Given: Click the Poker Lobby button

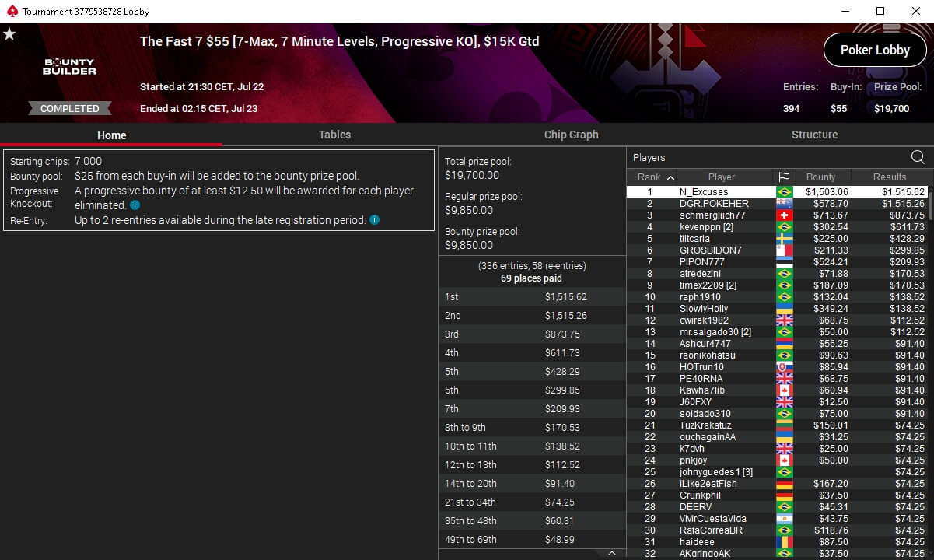Looking at the screenshot, I should tap(875, 50).
